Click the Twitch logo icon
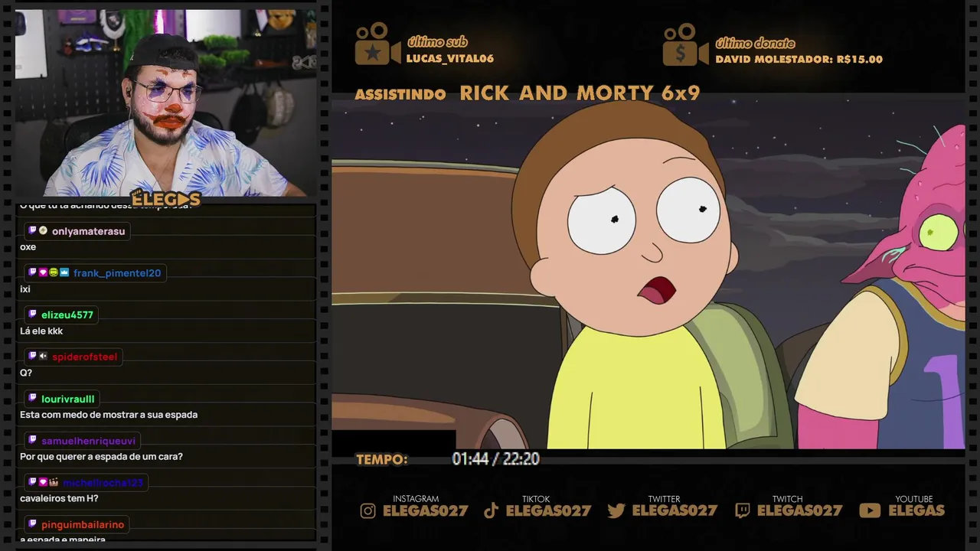The height and width of the screenshot is (551, 980). pyautogui.click(x=742, y=511)
